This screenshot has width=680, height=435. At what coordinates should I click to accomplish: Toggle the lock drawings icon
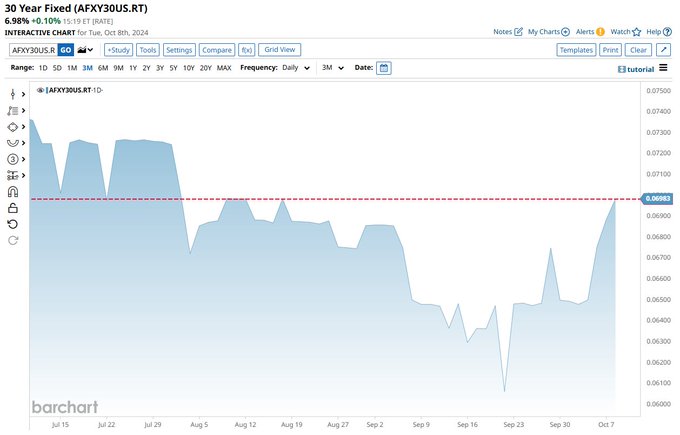(13, 208)
